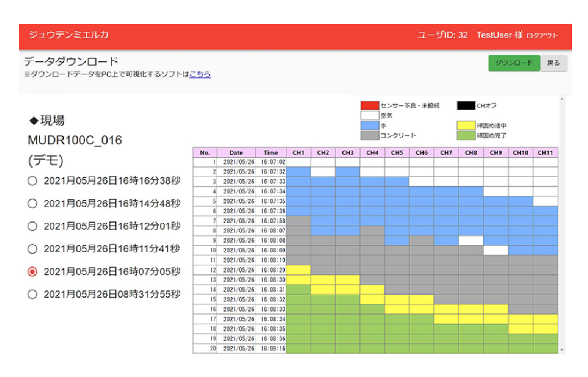The height and width of the screenshot is (377, 588).
Task: Click ログアウト in the header
Action: click(542, 36)
